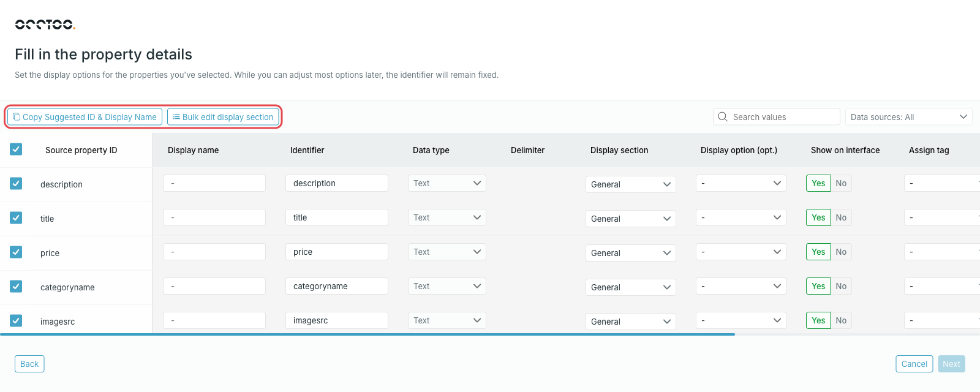Click the Source property ID column header
This screenshot has height=392, width=980.
(x=81, y=150)
